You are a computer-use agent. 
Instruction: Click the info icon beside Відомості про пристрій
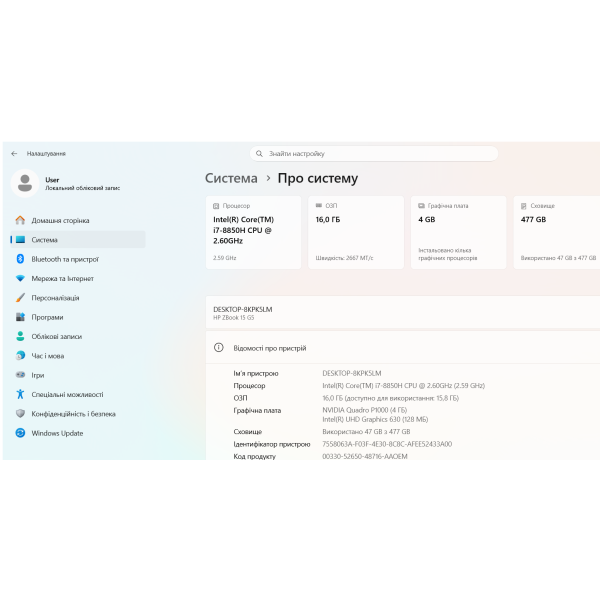218,347
